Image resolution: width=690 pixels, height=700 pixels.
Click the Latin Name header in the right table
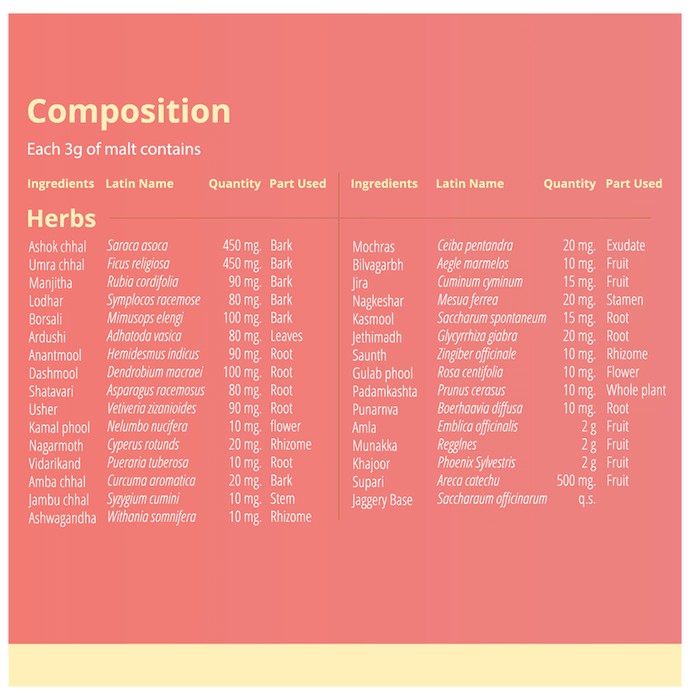pyautogui.click(x=470, y=183)
